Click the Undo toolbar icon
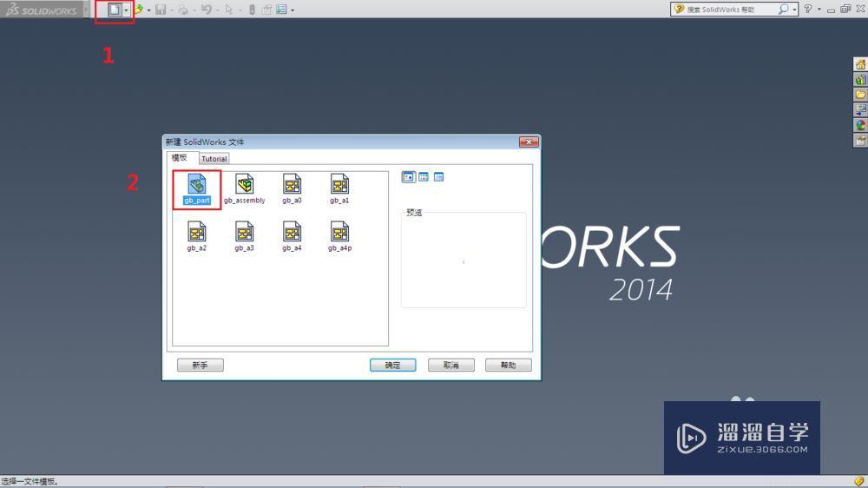 click(x=206, y=10)
